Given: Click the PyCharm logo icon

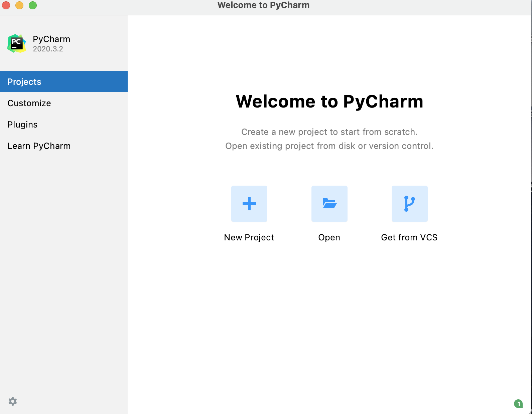Looking at the screenshot, I should tap(17, 43).
